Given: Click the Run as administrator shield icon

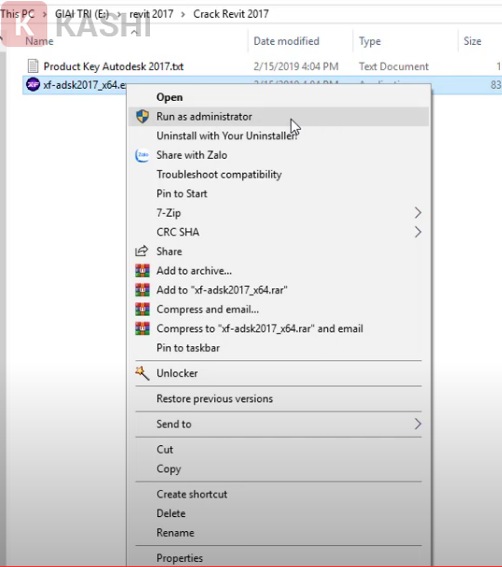Looking at the screenshot, I should tap(142, 116).
